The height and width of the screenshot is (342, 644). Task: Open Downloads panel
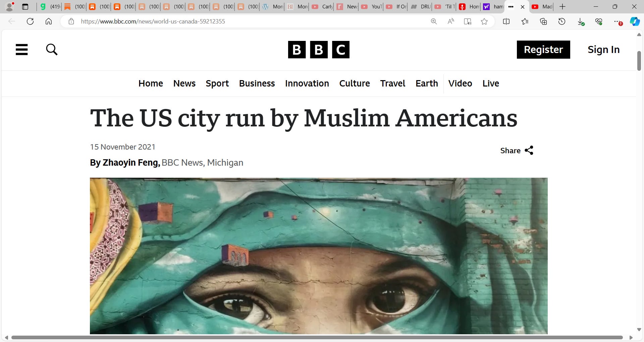pos(581,22)
